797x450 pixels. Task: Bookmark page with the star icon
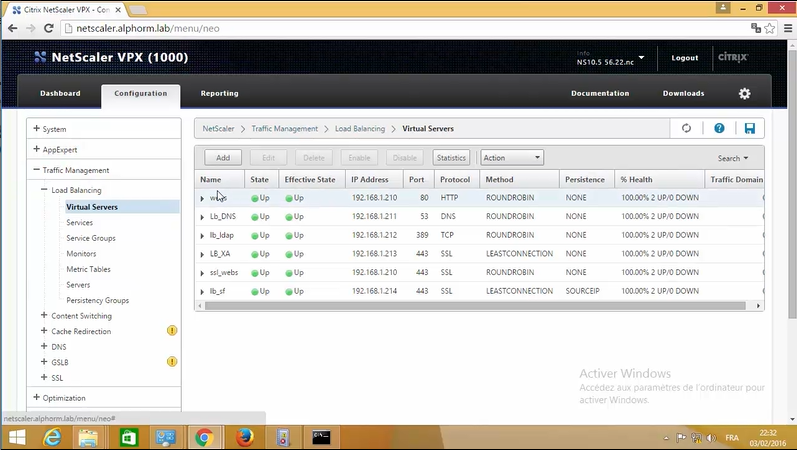pyautogui.click(x=770, y=28)
